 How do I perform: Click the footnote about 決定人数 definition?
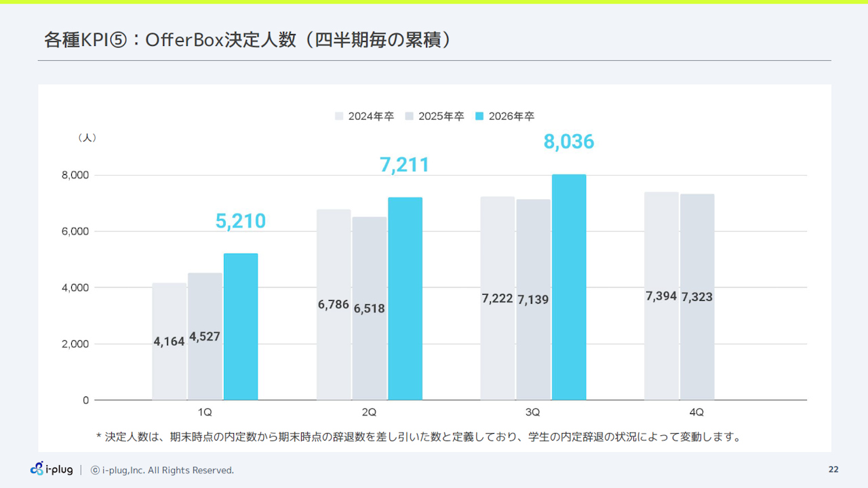(x=420, y=436)
